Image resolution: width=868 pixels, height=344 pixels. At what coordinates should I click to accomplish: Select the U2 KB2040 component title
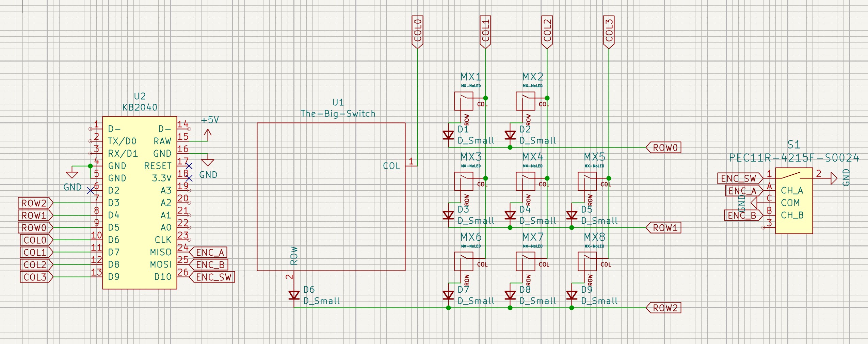pos(140,102)
